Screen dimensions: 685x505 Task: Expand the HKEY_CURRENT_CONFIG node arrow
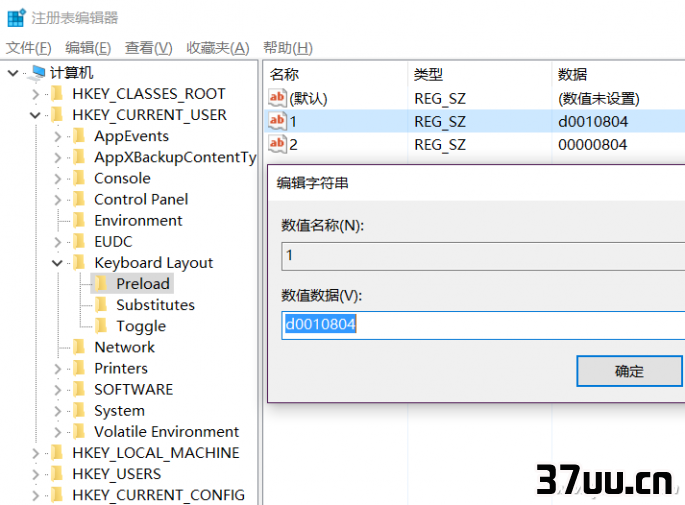click(x=35, y=495)
